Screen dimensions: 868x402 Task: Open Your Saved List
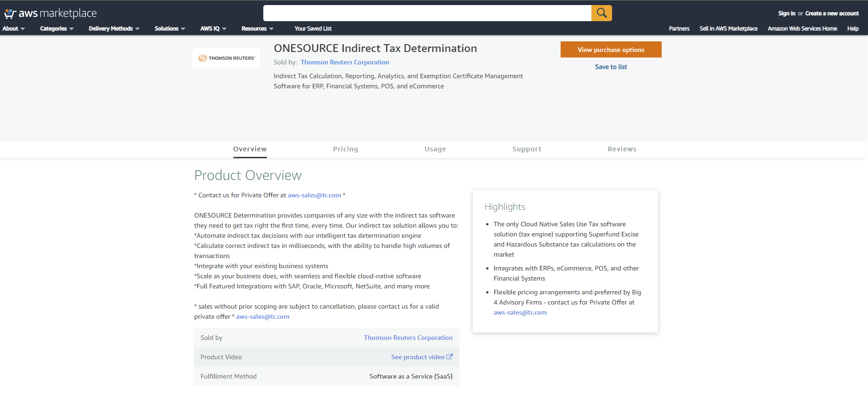(313, 29)
